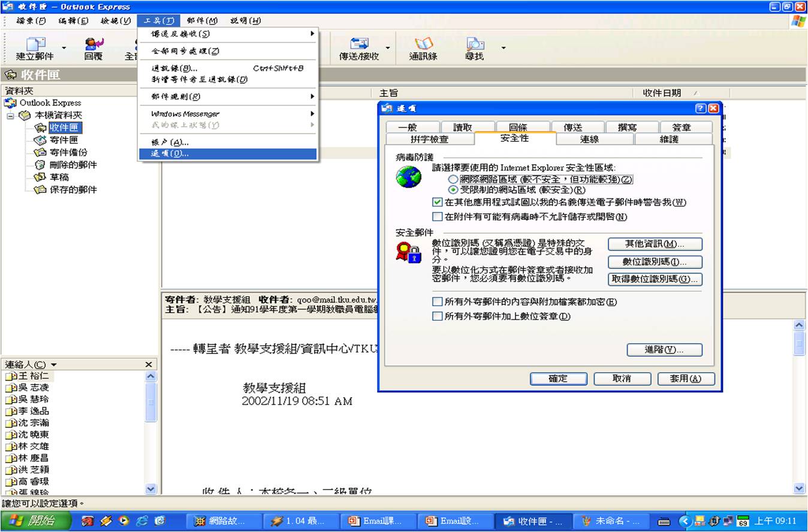Open the 編輯(E) menu

point(73,20)
